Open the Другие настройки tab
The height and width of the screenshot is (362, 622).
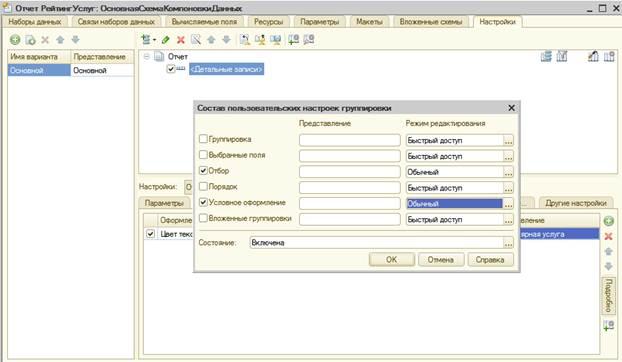[576, 203]
